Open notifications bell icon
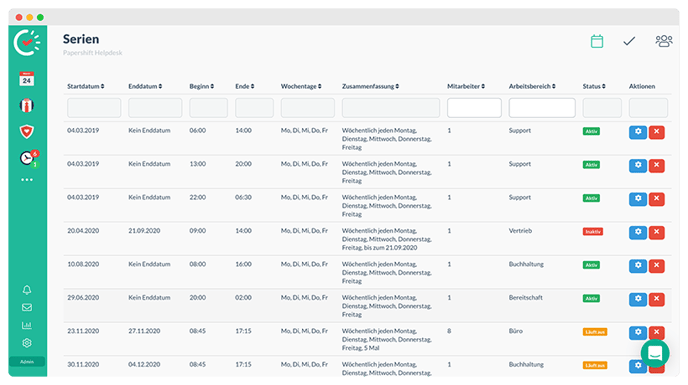Screen dimensions: 688x385 point(27,290)
